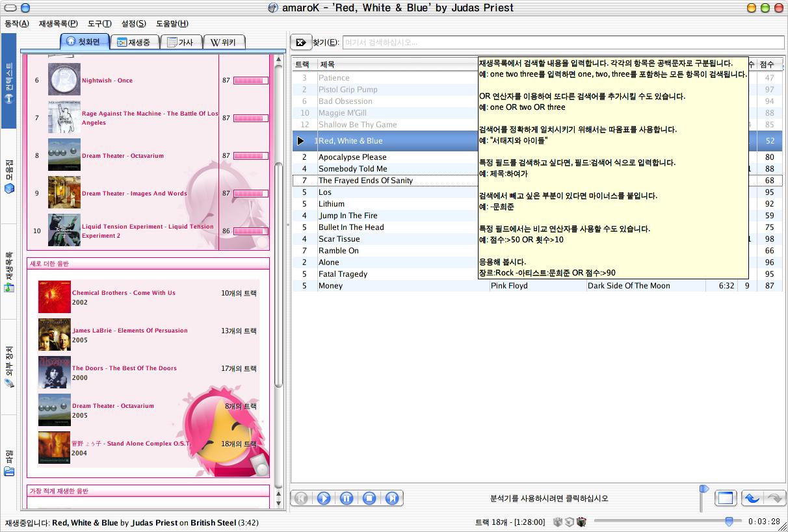Open the 도구(T) menu
788x532 pixels.
point(99,23)
